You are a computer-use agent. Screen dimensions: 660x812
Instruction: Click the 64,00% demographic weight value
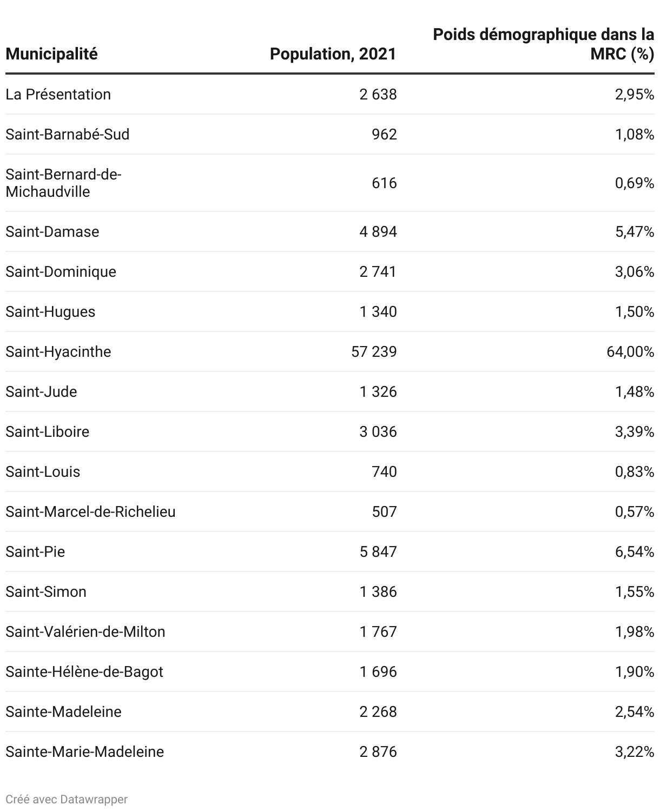630,352
